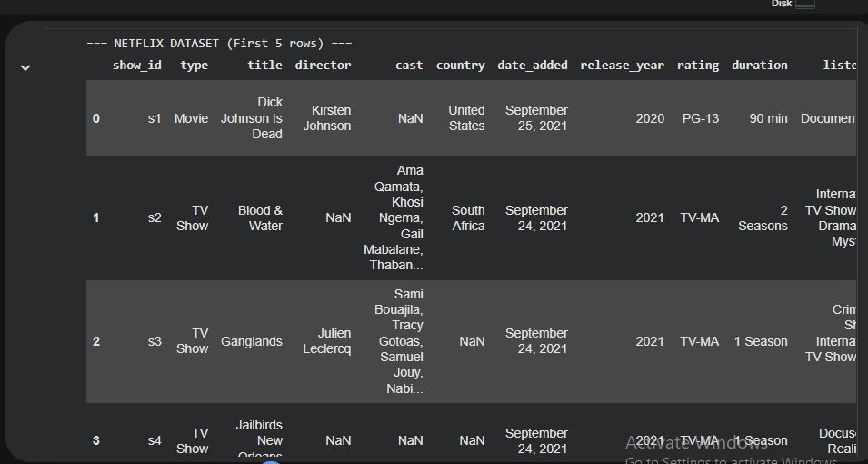The height and width of the screenshot is (464, 868).
Task: Click the NaN country cell in Ganglands row
Action: tap(473, 341)
